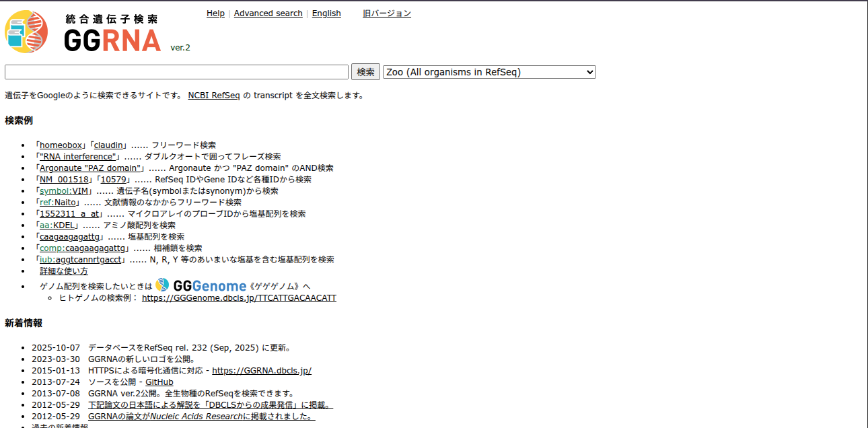Open the organism selection dropdown

pos(489,72)
